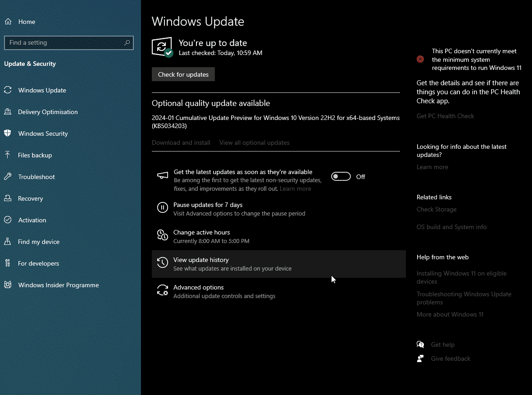The image size is (532, 395).
Task: Click the clock icon for active hours
Action: click(x=163, y=234)
